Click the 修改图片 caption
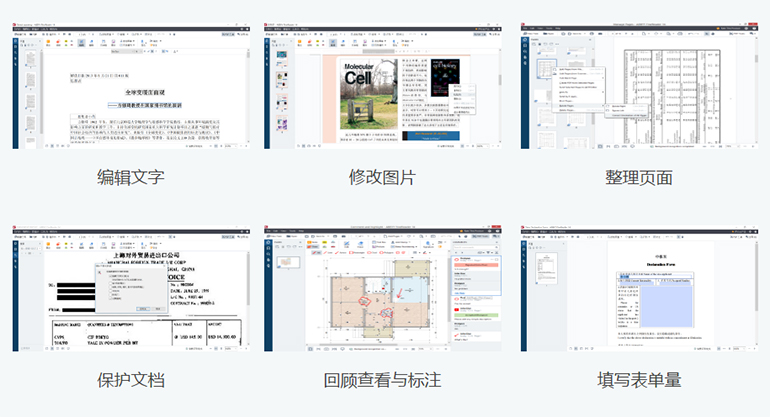This screenshot has height=417, width=770. point(383,177)
